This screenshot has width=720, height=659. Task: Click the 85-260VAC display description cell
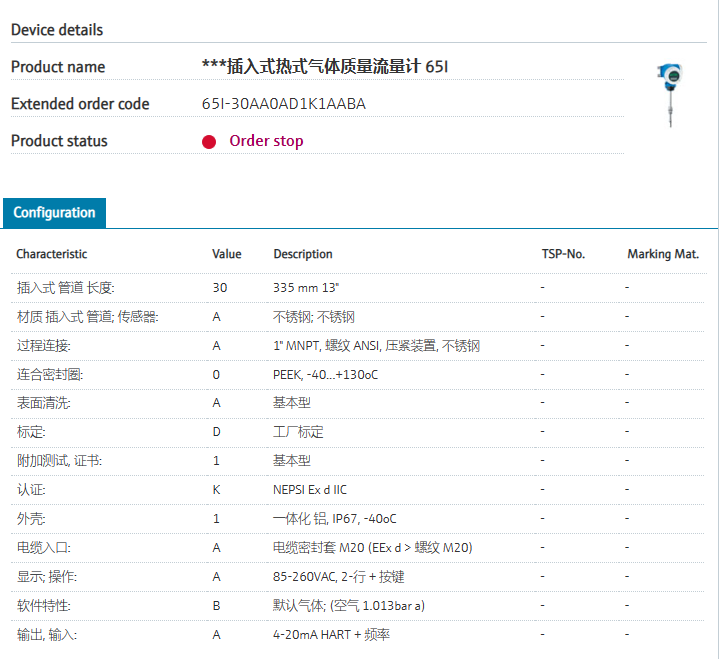(x=338, y=577)
